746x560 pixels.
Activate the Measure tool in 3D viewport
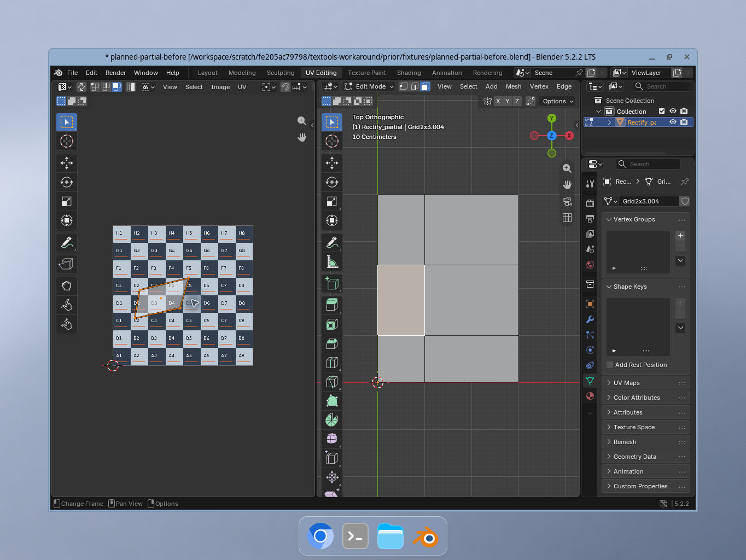[x=332, y=262]
